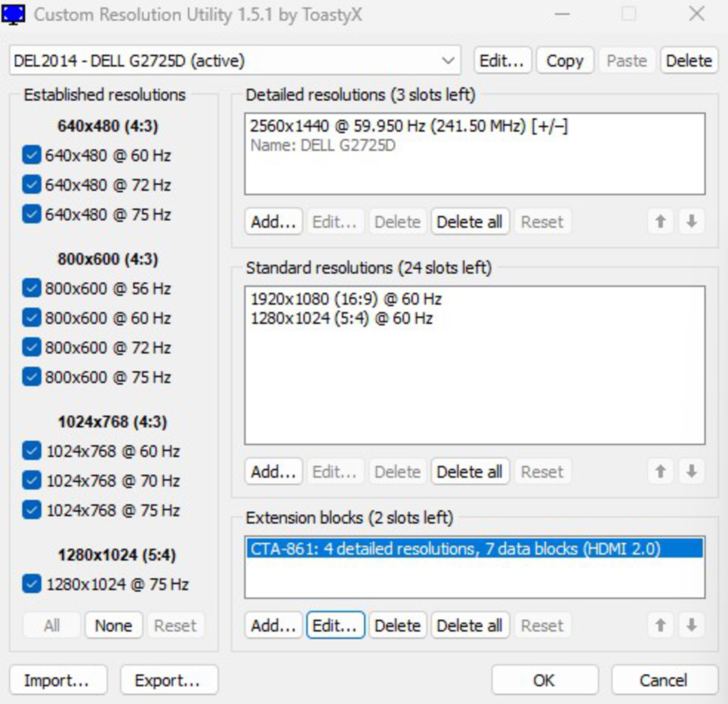Click None under established resolutions
The image size is (728, 704).
coord(113,626)
